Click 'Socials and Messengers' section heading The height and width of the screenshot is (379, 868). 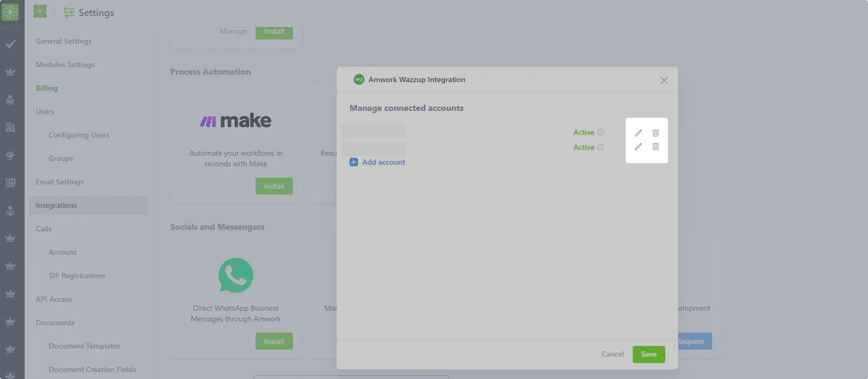(x=217, y=227)
